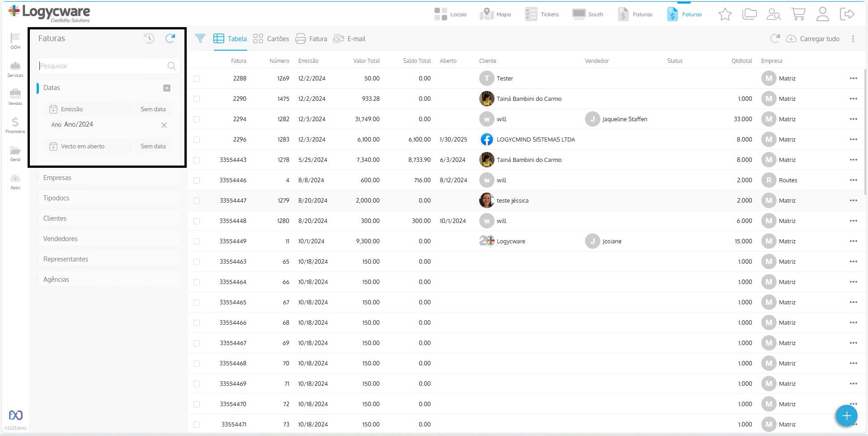Screen dimensions: 868x436
Task: Expand the Clientes filter section
Action: pos(55,218)
